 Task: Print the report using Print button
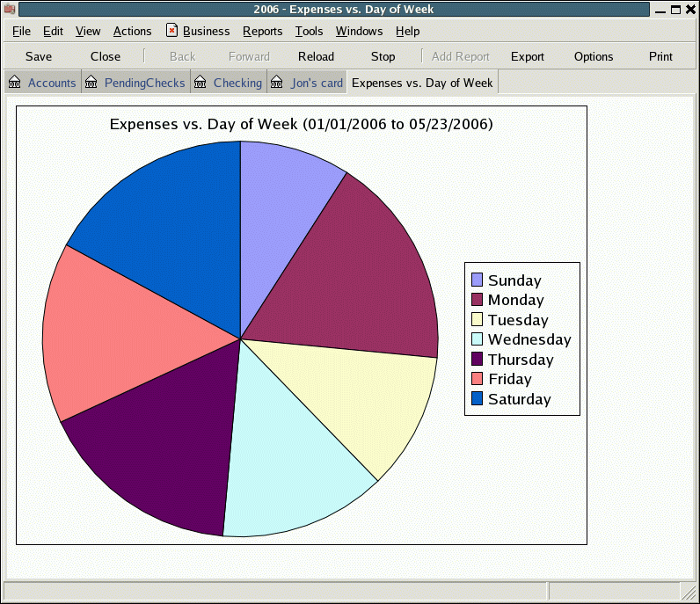pos(660,56)
